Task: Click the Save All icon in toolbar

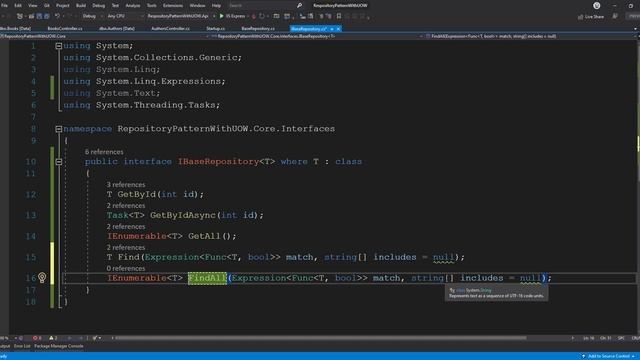Action: click(47, 16)
